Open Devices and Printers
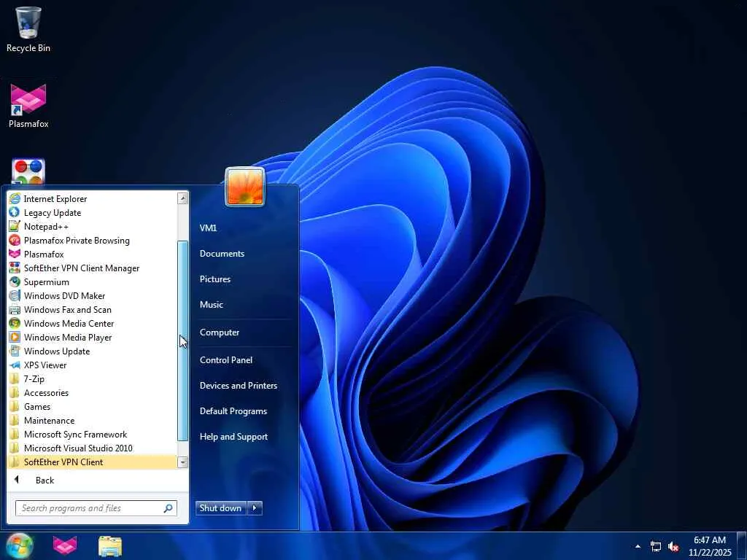The image size is (747, 560). click(239, 386)
